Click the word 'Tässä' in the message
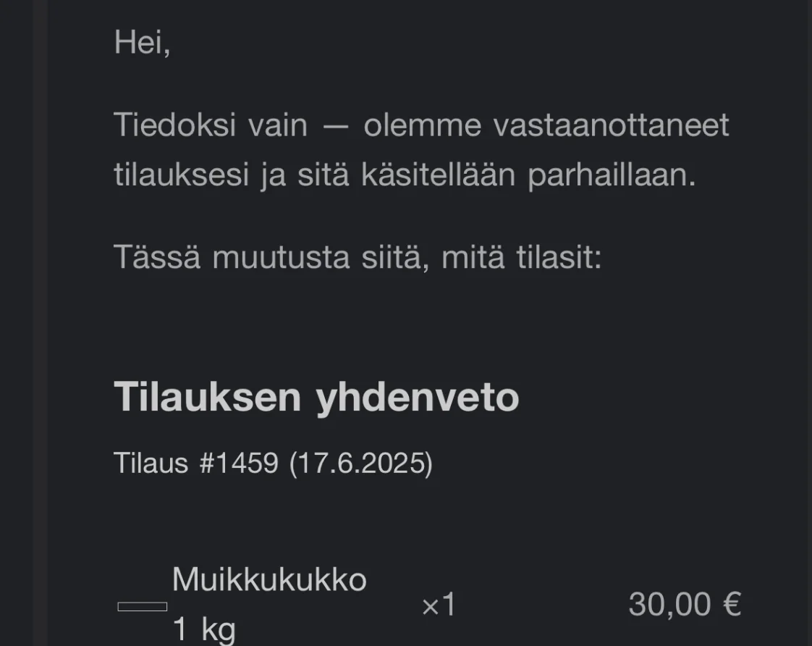The height and width of the screenshot is (646, 812). point(156,258)
